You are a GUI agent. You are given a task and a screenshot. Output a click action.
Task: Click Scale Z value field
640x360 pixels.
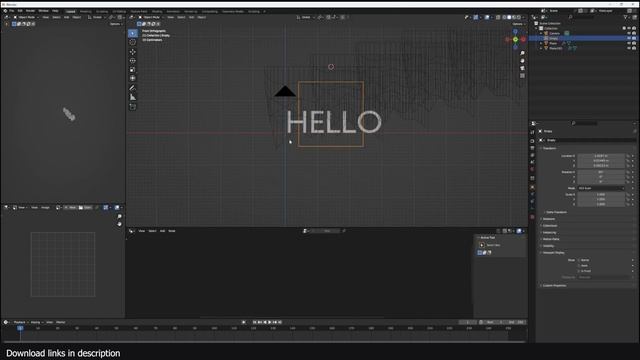coord(601,204)
